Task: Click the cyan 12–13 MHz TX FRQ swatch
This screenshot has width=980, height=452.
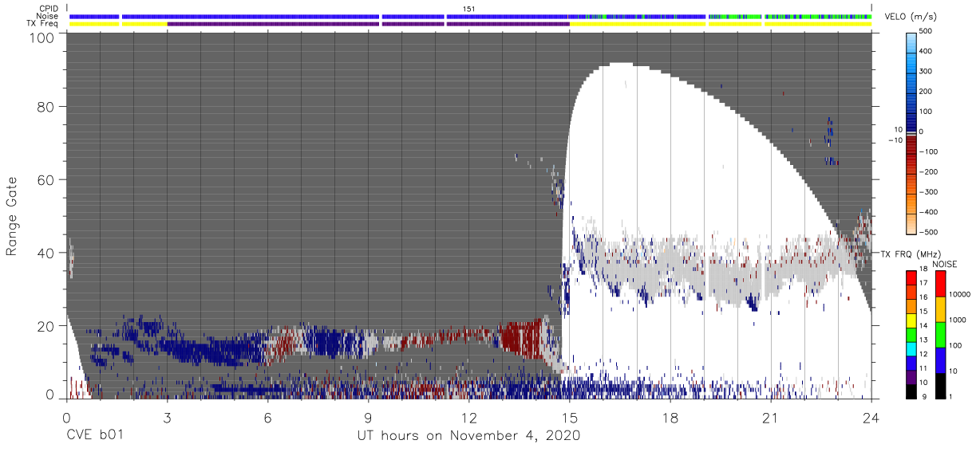Action: tap(911, 348)
